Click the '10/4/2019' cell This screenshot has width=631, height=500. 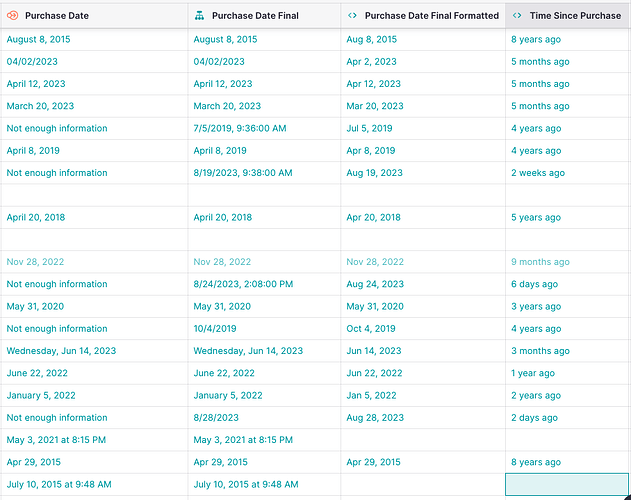(264, 329)
